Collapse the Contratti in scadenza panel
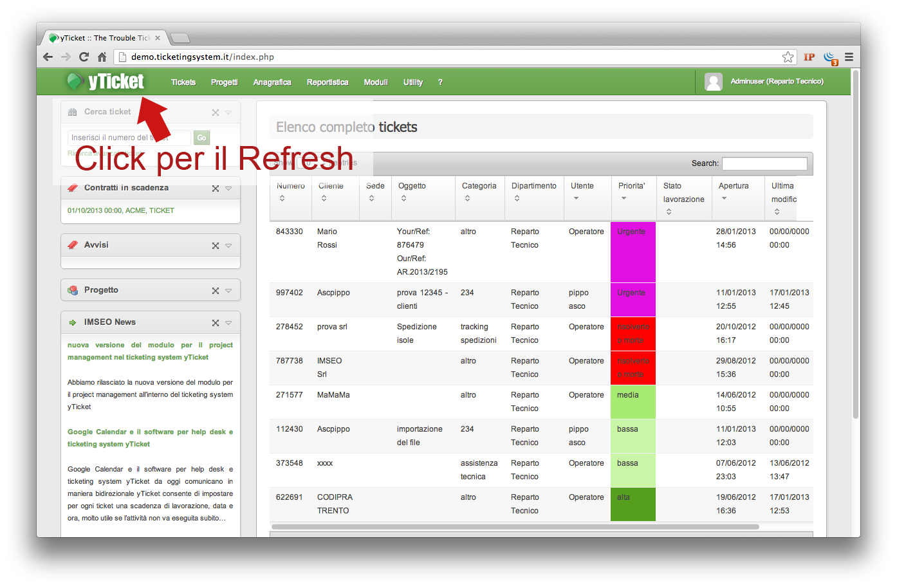Viewport: 897px width, 588px height. [228, 188]
